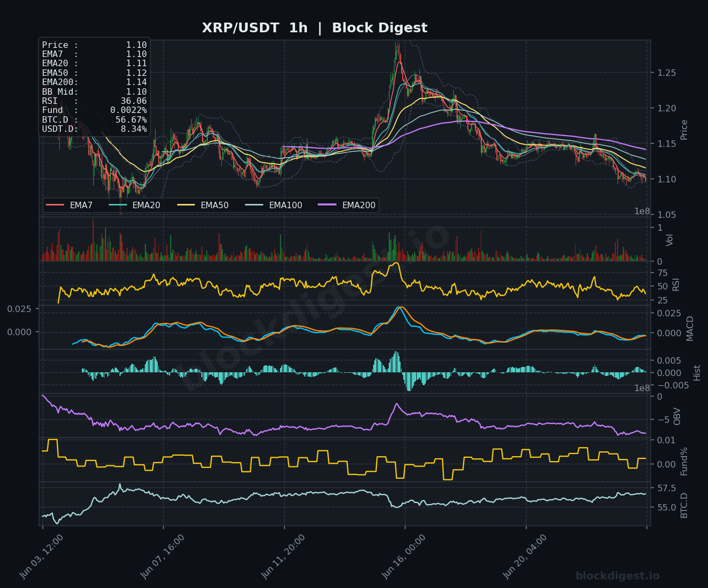Click the 55.0 BTC.D axis tick

667,507
